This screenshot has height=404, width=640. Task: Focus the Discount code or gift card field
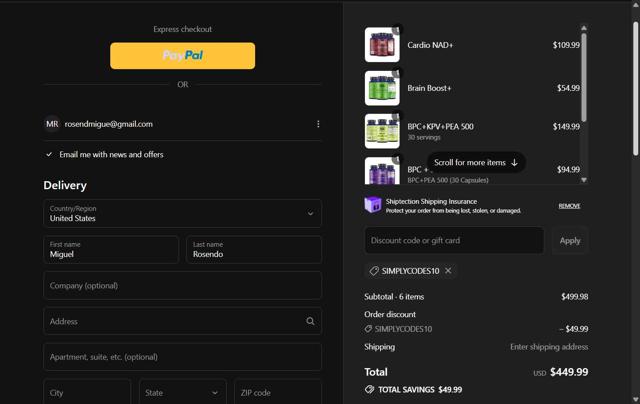click(454, 240)
